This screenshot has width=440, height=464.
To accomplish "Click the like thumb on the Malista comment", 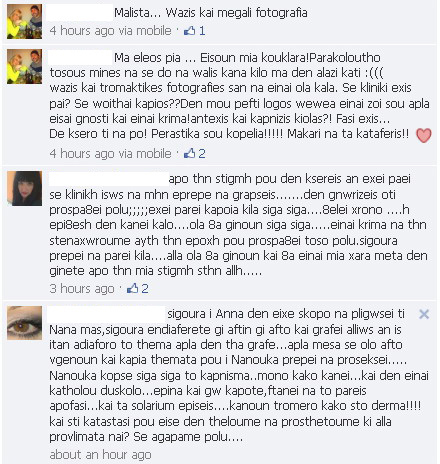I will (x=189, y=31).
